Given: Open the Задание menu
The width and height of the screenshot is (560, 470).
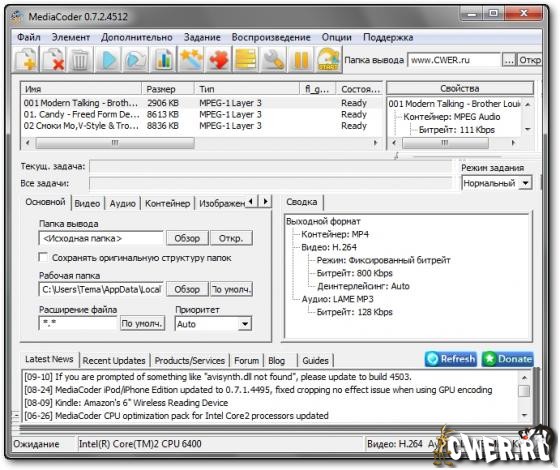Looking at the screenshot, I should (x=202, y=38).
